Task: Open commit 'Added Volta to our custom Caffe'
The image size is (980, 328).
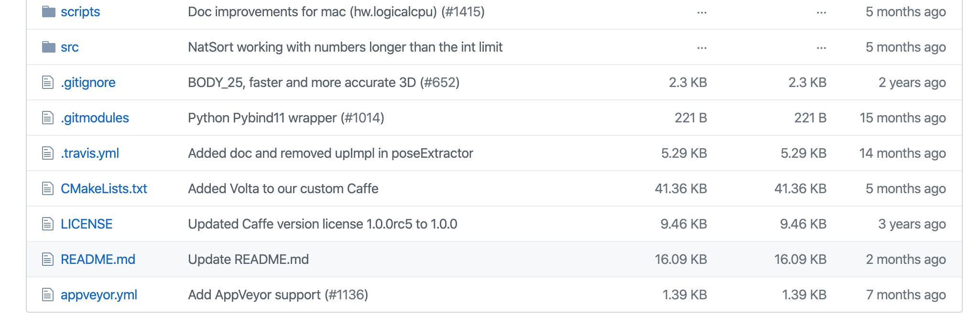Action: point(283,188)
